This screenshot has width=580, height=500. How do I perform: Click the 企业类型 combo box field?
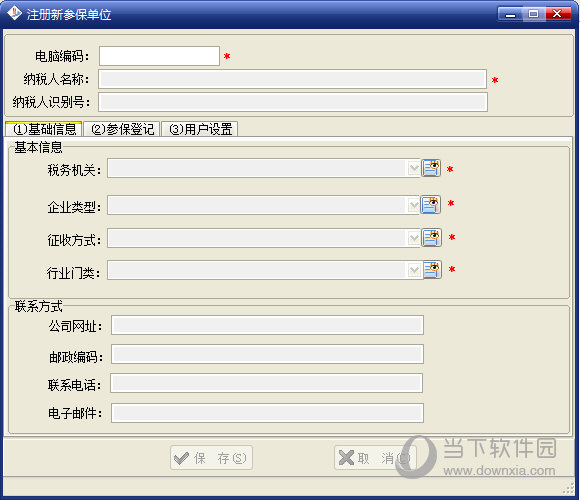(x=264, y=205)
